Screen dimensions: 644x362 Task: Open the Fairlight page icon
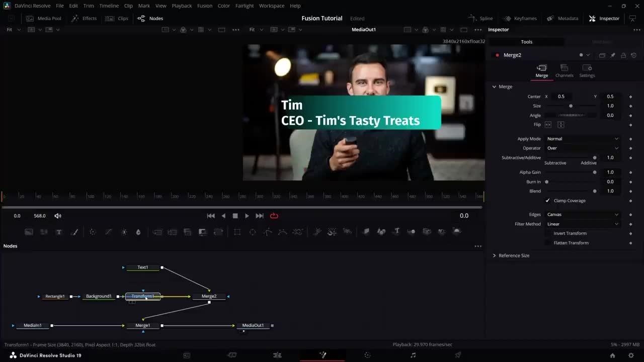tap(413, 355)
